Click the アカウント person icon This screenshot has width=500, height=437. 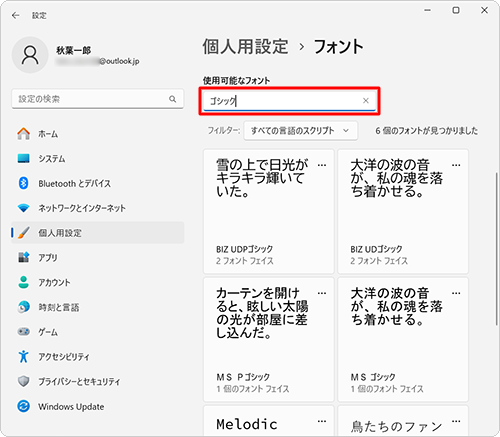pos(23,282)
